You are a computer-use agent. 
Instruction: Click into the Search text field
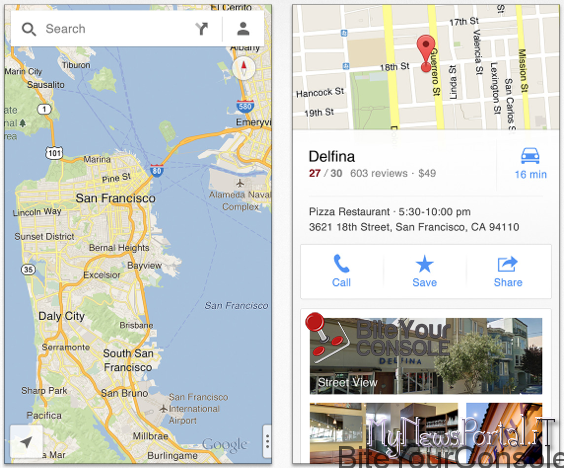click(x=119, y=29)
